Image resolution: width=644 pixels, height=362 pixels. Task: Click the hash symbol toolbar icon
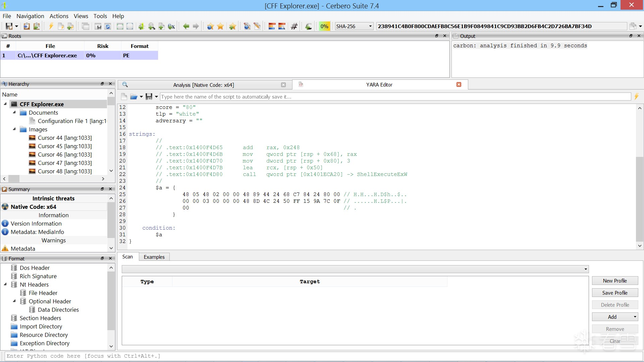click(x=294, y=26)
